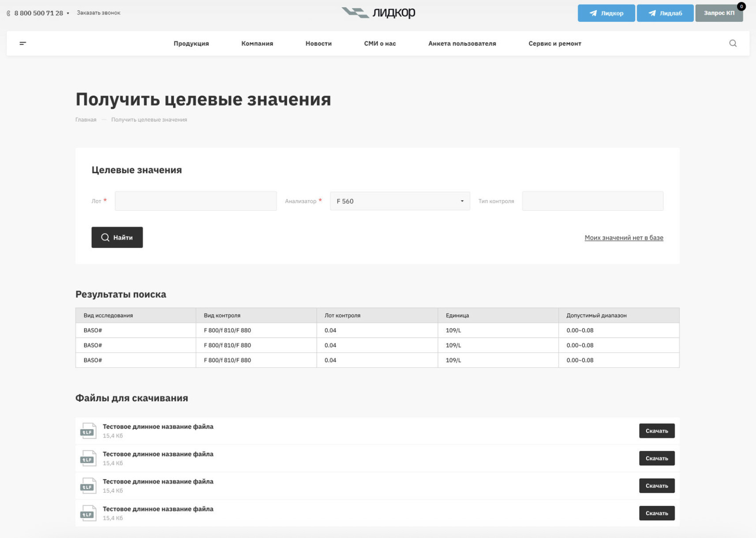
Task: Open the Продукция menu item
Action: (191, 43)
